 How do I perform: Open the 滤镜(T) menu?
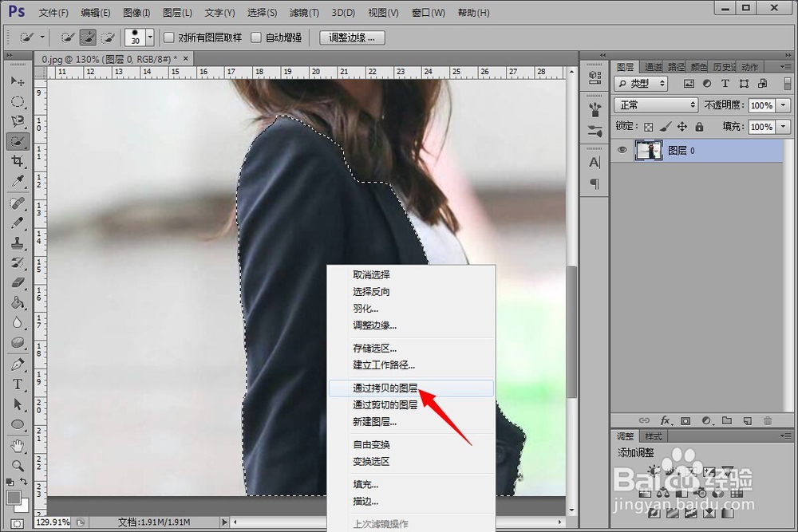coord(304,12)
